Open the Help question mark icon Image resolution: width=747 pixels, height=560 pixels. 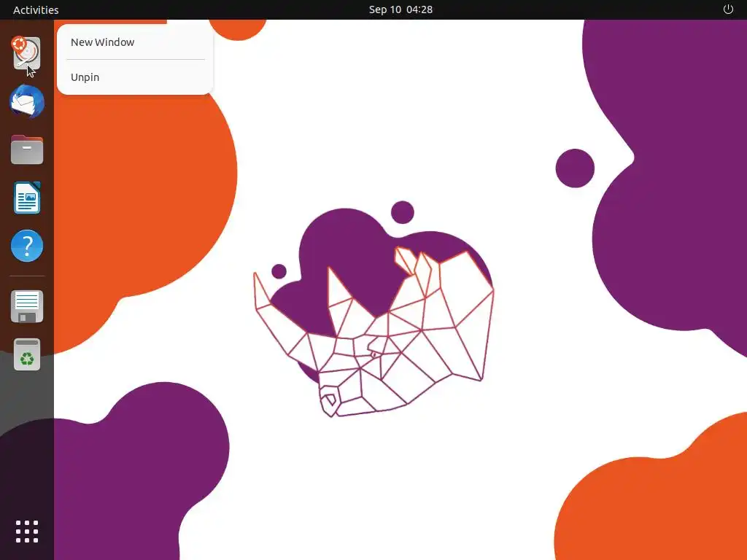pos(27,246)
